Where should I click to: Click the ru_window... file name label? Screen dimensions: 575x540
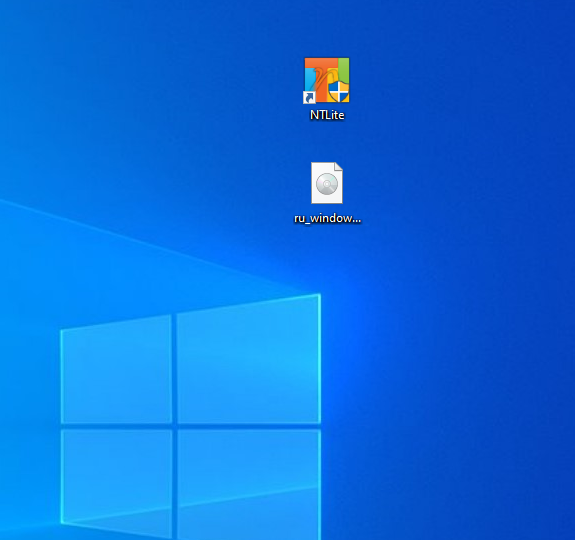click(327, 218)
